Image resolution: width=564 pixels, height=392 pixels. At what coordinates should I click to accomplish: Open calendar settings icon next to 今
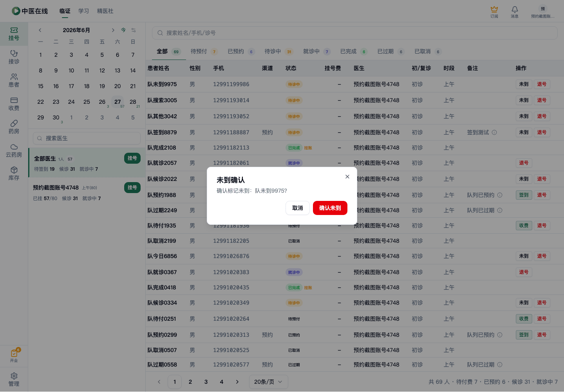(134, 30)
